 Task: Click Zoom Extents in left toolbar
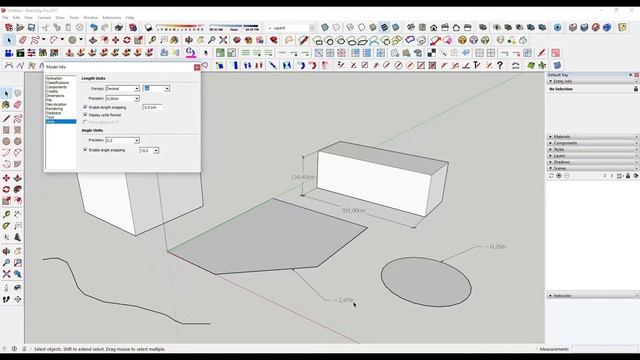6,274
